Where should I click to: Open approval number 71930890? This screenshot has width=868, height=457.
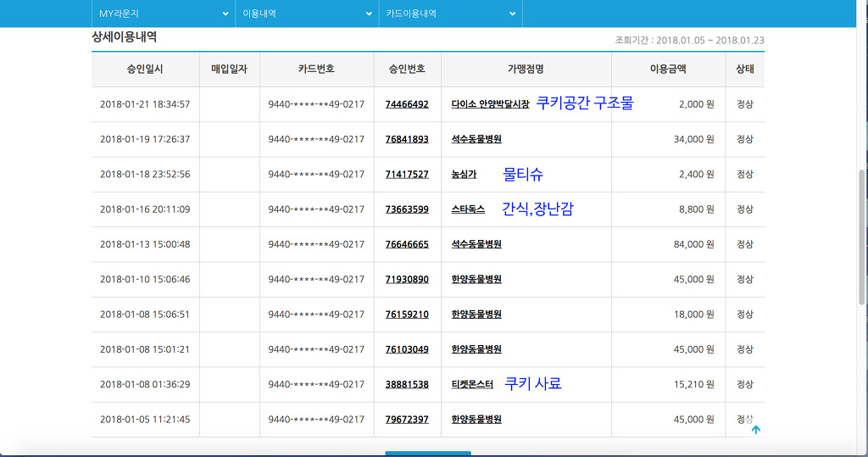click(407, 279)
